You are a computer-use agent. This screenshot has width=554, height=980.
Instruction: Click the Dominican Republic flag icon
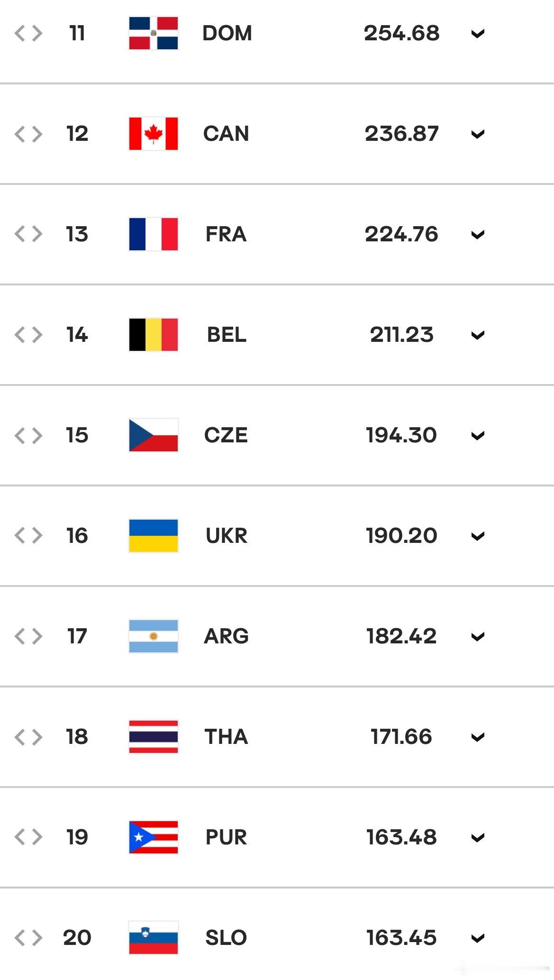154,33
